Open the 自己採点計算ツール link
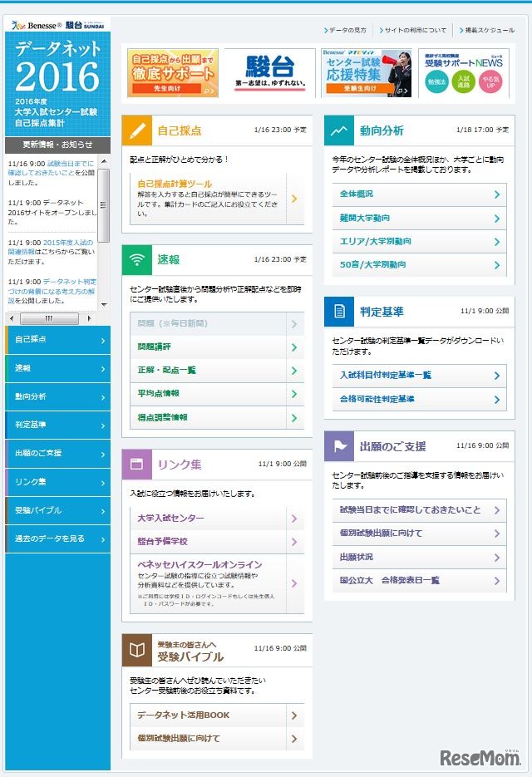 click(x=175, y=184)
